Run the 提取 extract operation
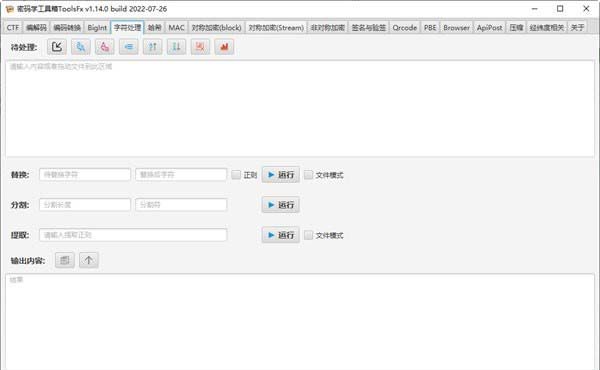 click(280, 235)
